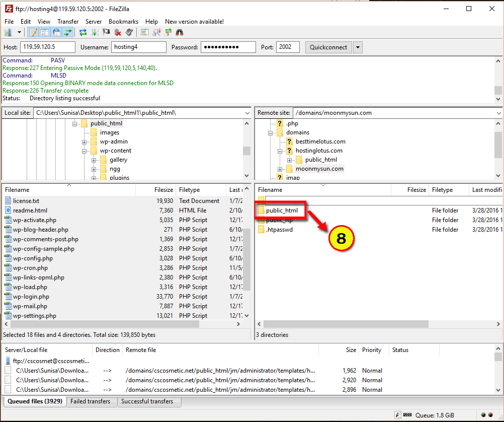504x422 pixels.
Task: Check the queue item with size 2,920
Action: click(x=8, y=381)
